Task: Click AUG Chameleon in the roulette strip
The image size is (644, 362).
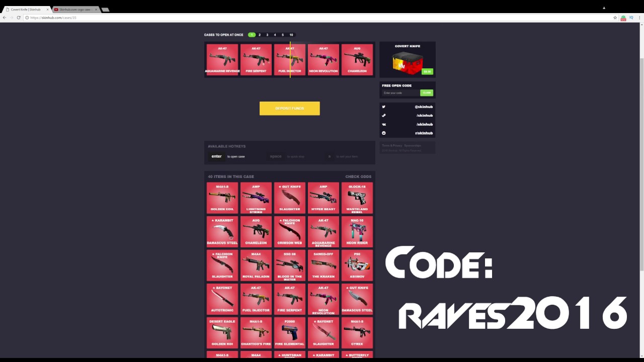Action: [x=357, y=60]
